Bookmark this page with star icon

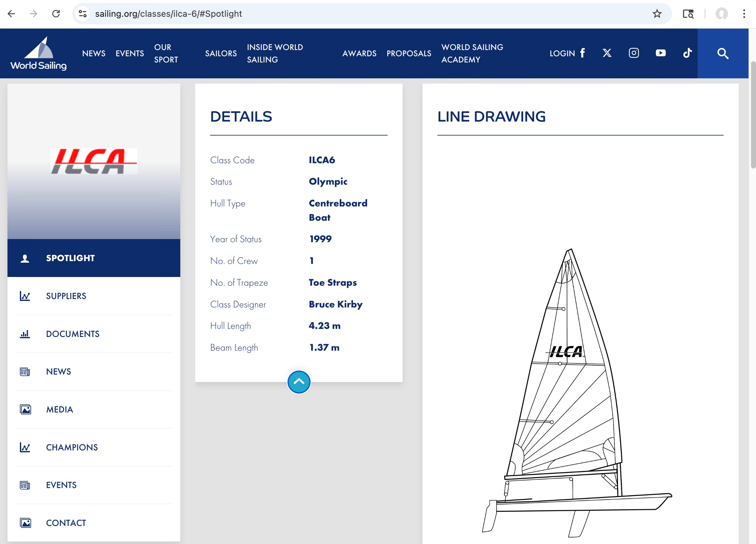(x=657, y=14)
